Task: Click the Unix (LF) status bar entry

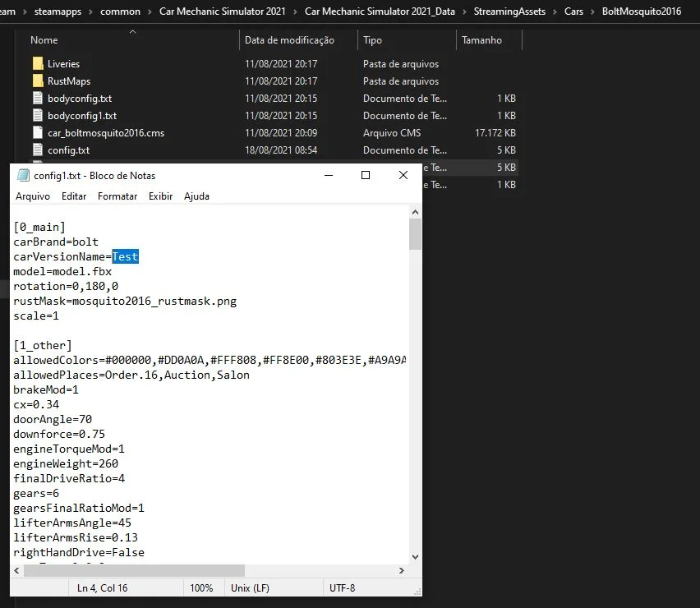Action: pos(250,588)
